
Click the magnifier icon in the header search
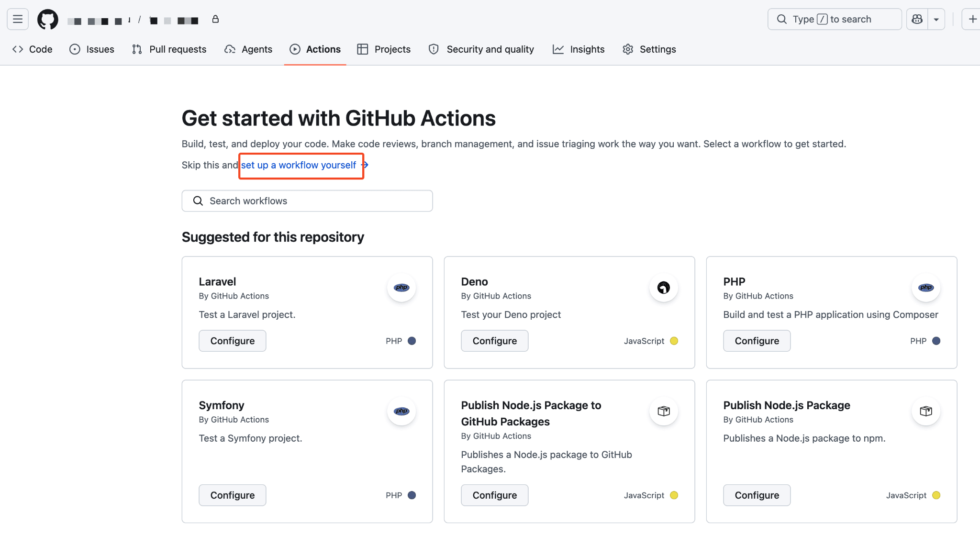[781, 19]
